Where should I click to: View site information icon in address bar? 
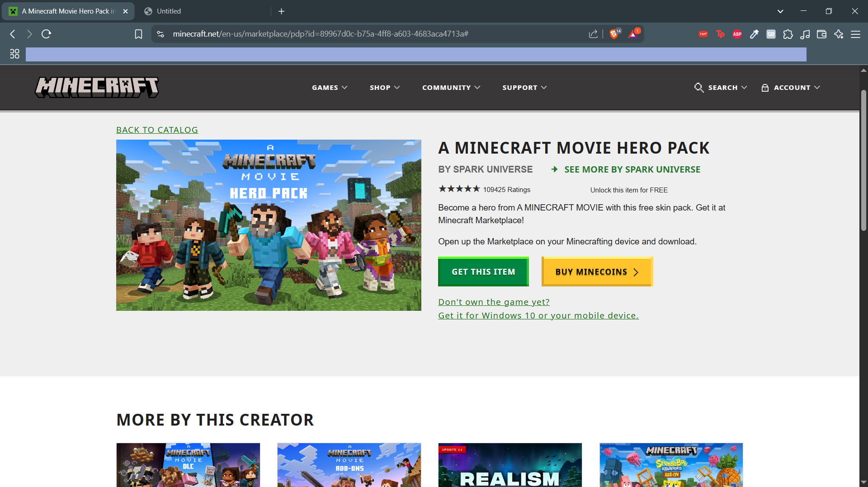pyautogui.click(x=160, y=34)
